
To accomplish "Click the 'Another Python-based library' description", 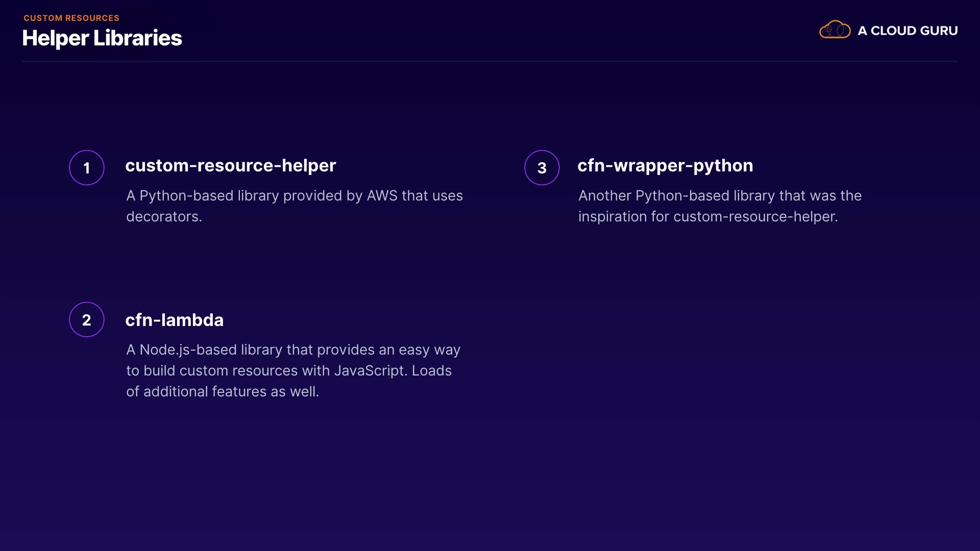I will 720,206.
